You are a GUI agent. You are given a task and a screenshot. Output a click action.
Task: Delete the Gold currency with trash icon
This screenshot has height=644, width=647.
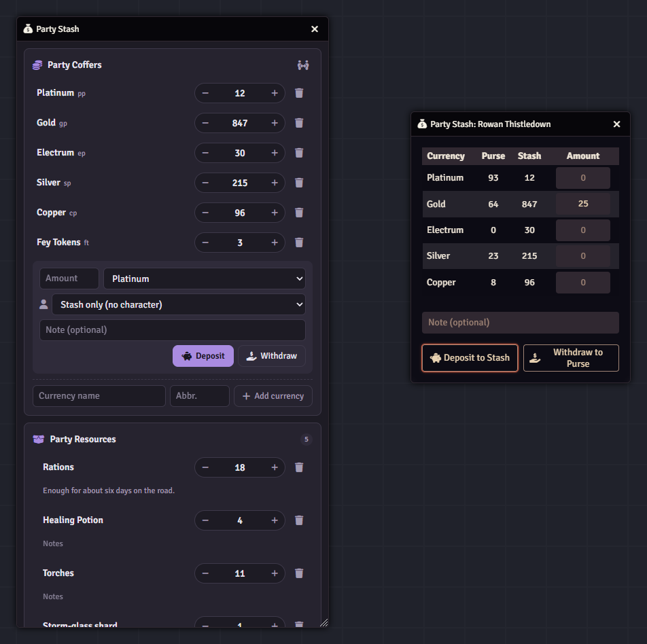[299, 123]
